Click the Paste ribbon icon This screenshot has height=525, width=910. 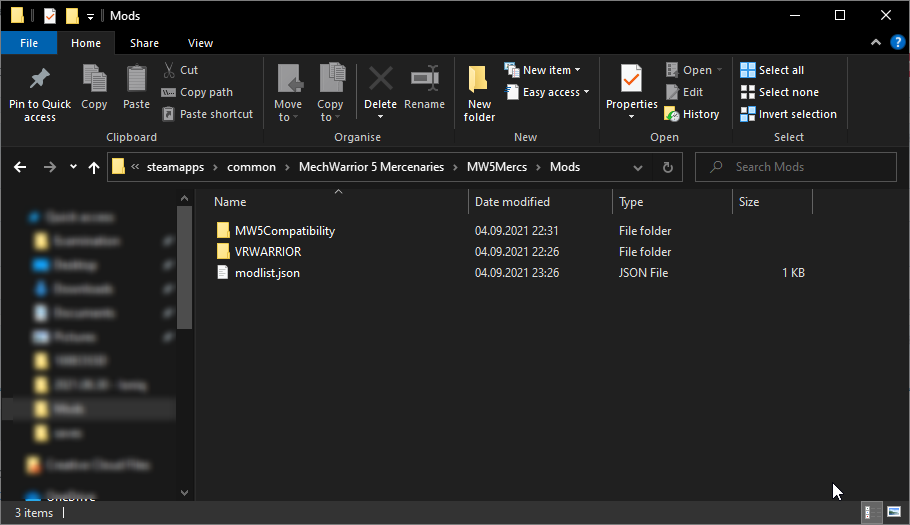pyautogui.click(x=136, y=79)
